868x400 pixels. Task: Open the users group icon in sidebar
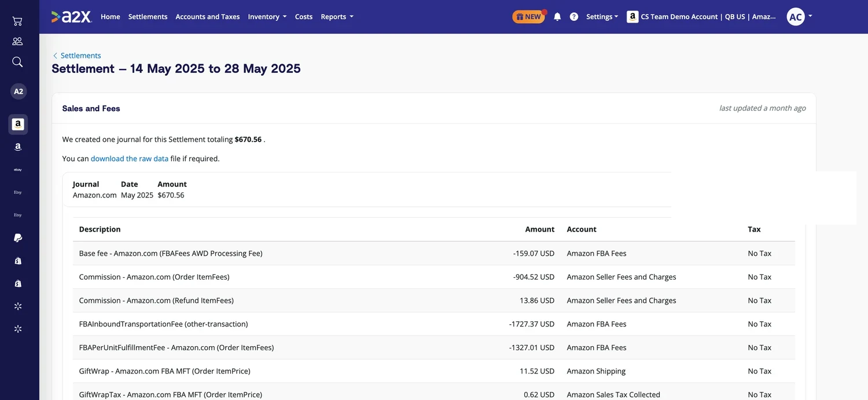17,41
